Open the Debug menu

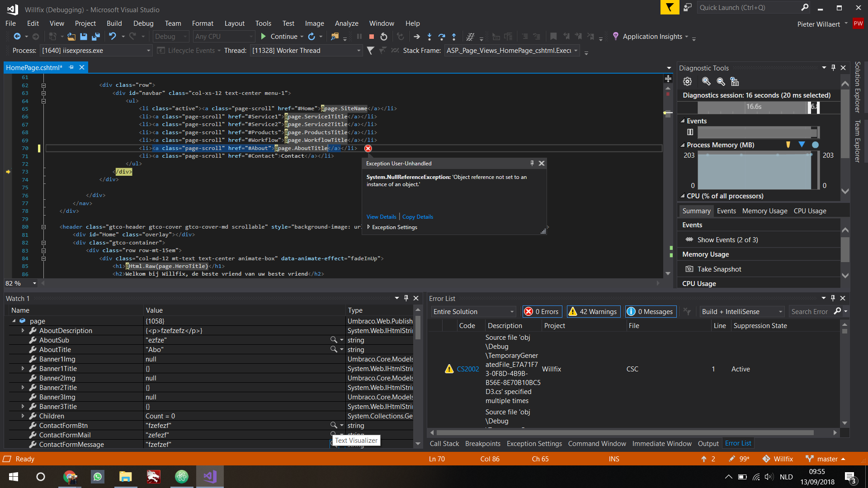click(143, 23)
